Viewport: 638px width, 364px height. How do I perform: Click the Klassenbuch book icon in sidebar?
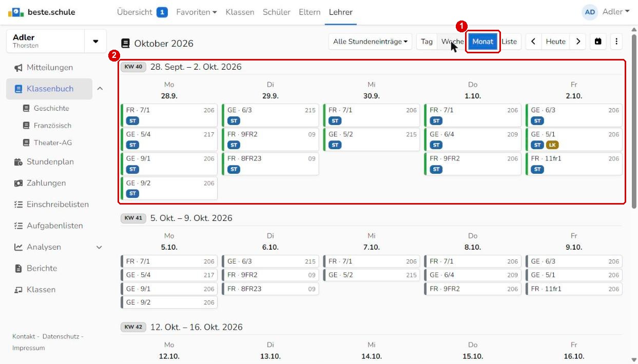tap(18, 89)
